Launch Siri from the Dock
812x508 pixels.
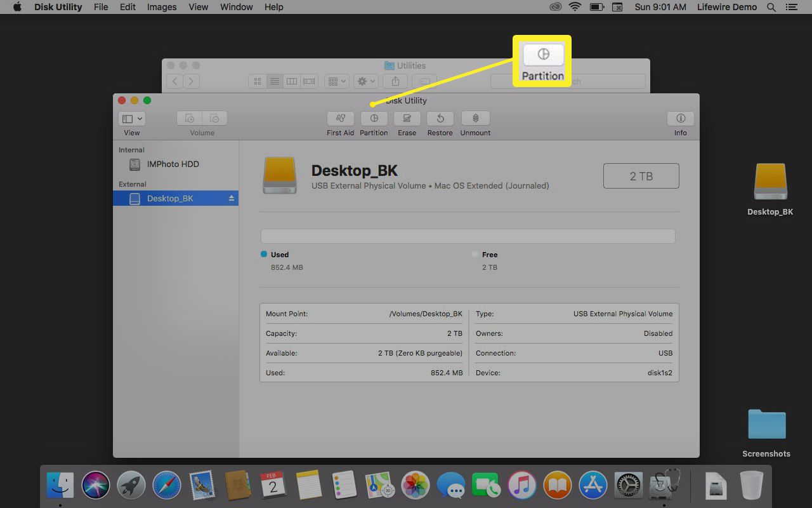click(95, 486)
